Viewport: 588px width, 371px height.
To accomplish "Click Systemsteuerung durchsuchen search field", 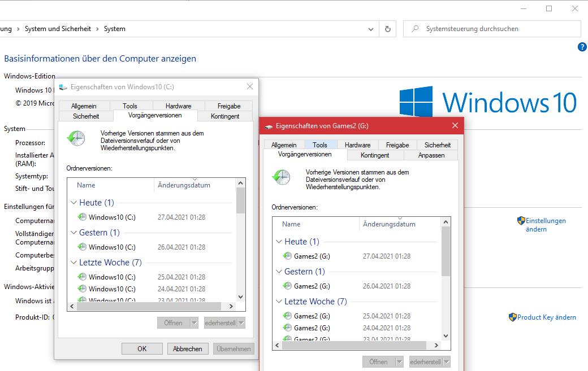I will tap(492, 29).
